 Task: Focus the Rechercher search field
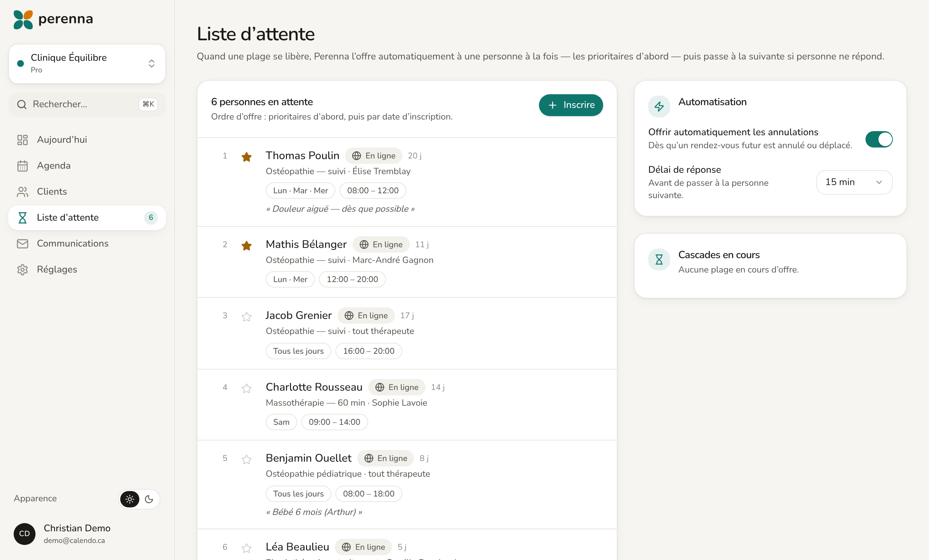pos(87,104)
